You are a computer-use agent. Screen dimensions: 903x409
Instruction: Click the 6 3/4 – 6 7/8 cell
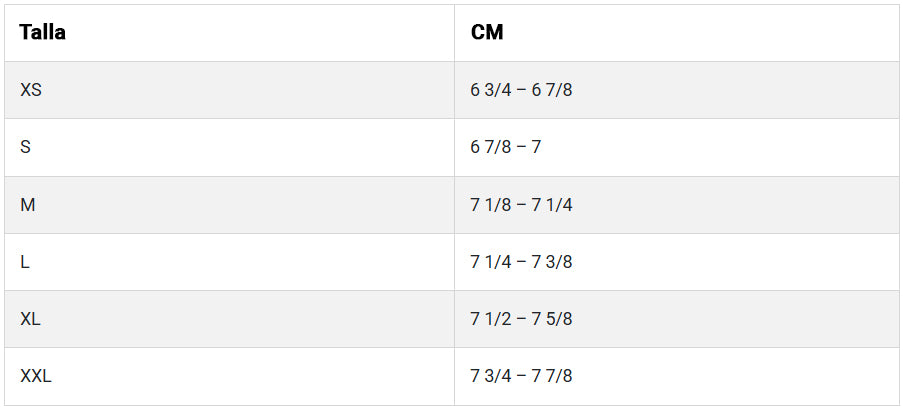click(x=521, y=90)
